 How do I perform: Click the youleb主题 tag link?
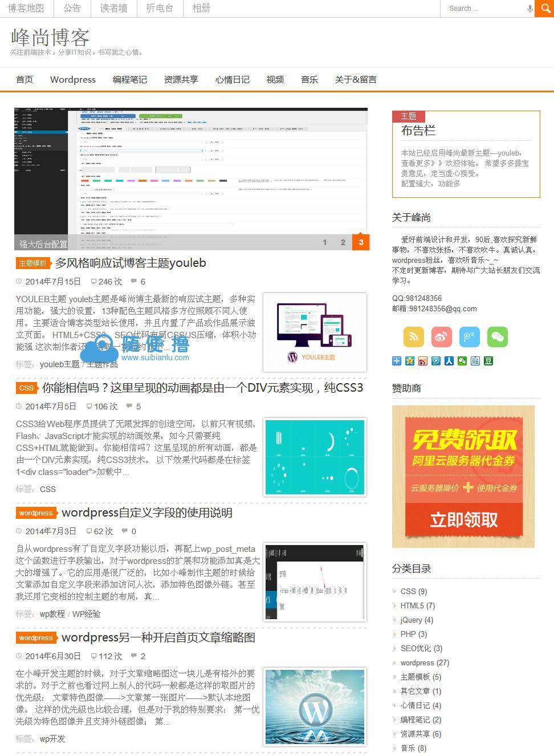click(x=60, y=364)
